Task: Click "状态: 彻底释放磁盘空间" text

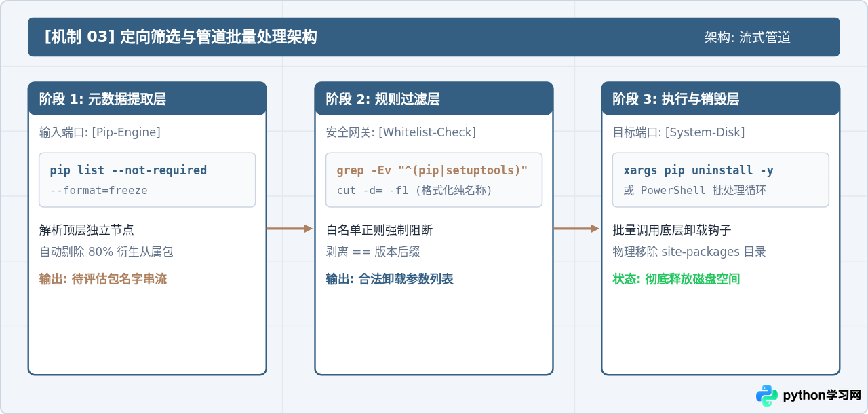Action: (676, 279)
